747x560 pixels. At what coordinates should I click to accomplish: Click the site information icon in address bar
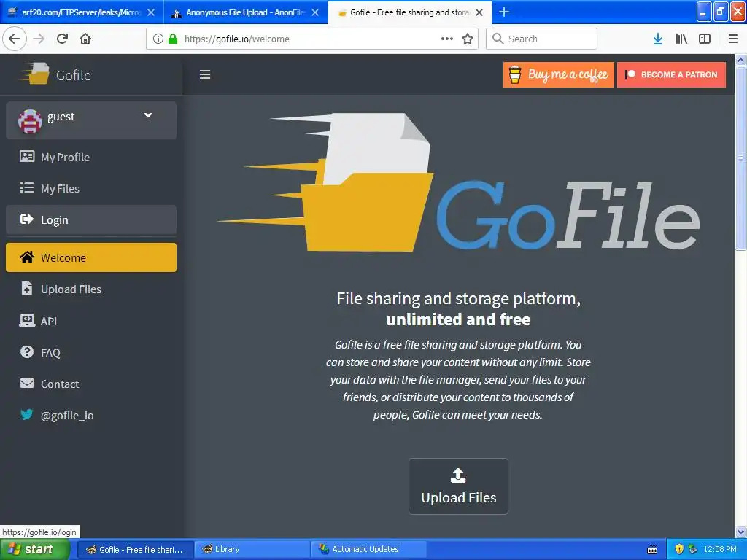pos(158,39)
